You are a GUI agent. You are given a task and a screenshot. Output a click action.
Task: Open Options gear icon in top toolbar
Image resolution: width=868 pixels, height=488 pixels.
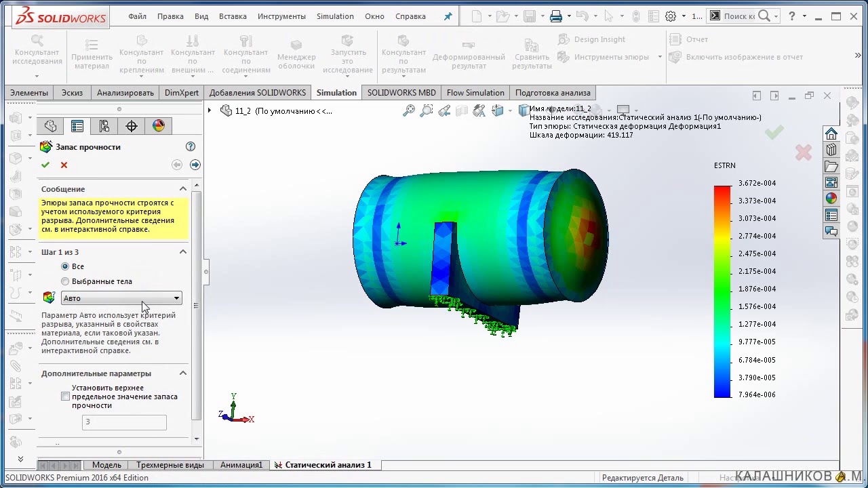pyautogui.click(x=671, y=16)
